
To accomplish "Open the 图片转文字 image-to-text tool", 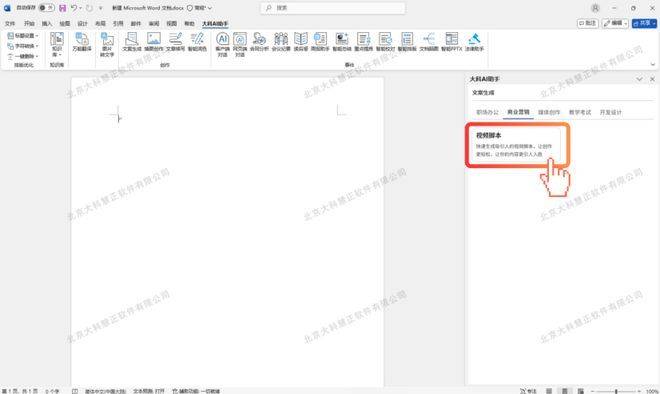I will click(x=107, y=45).
